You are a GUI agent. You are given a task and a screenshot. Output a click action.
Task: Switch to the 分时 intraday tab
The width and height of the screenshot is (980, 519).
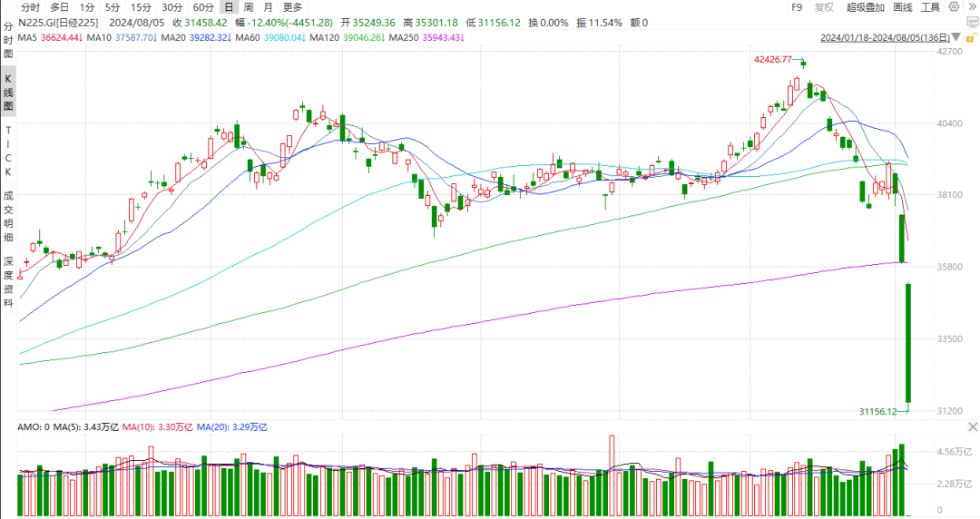click(30, 7)
